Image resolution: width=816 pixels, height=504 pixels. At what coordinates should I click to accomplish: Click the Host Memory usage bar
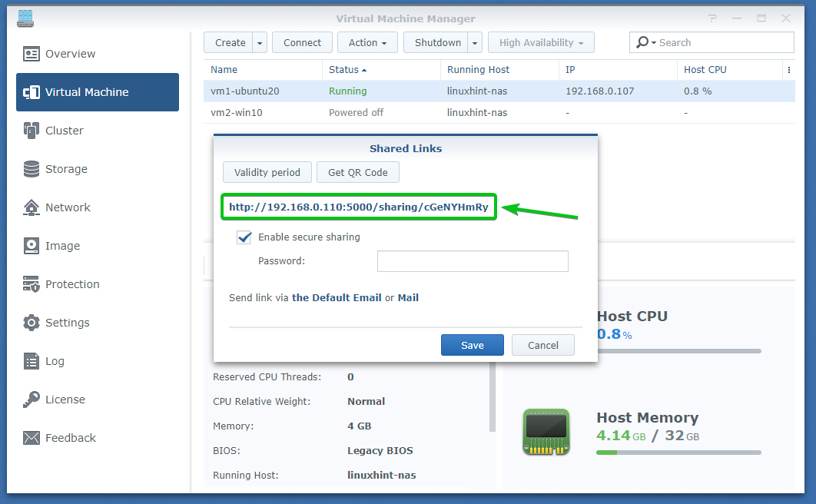click(x=678, y=453)
